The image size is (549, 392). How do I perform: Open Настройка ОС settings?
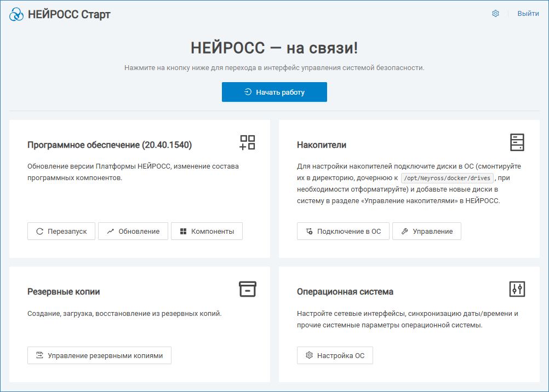335,355
